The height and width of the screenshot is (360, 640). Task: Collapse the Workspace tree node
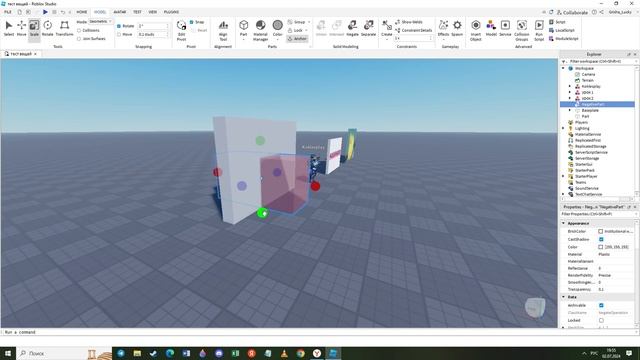tap(564, 68)
